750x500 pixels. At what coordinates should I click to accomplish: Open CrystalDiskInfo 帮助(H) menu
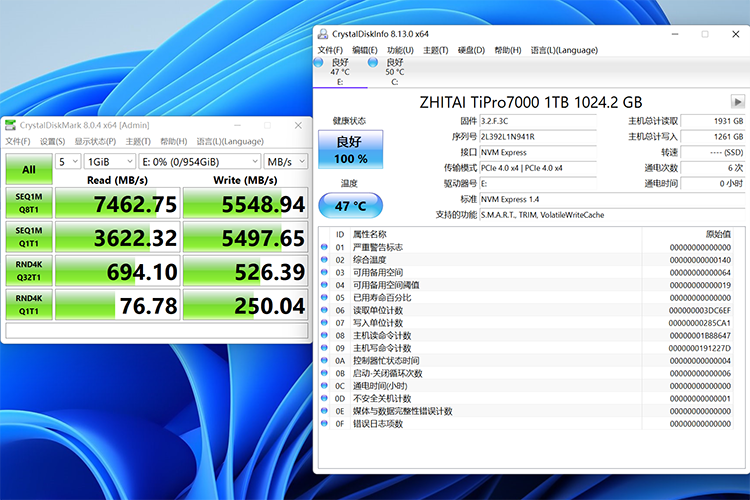tap(507, 50)
